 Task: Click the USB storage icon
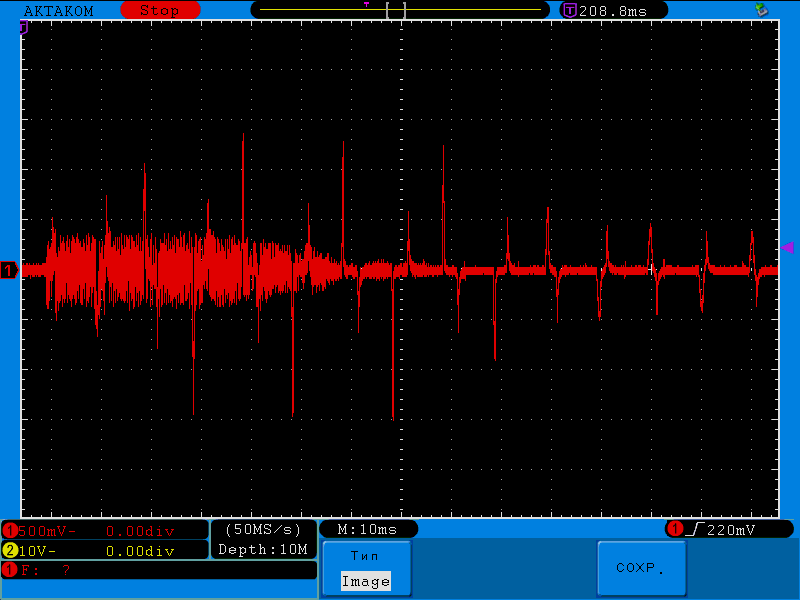click(762, 9)
